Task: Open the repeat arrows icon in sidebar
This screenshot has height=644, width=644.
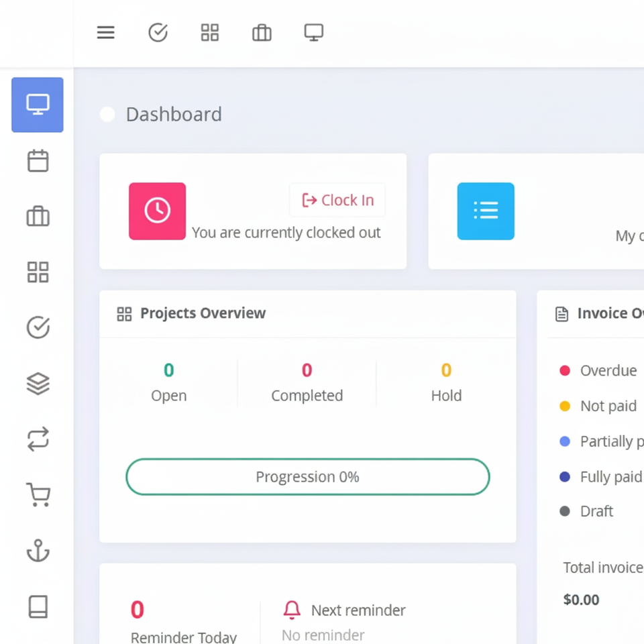Action: [x=38, y=439]
